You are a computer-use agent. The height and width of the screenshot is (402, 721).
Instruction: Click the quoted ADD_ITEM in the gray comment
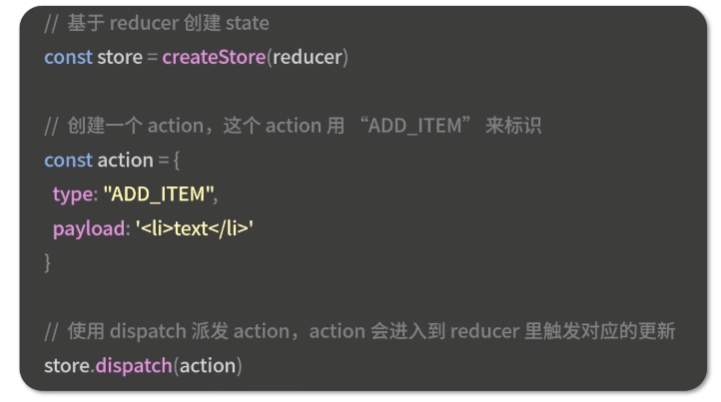[x=415, y=126]
